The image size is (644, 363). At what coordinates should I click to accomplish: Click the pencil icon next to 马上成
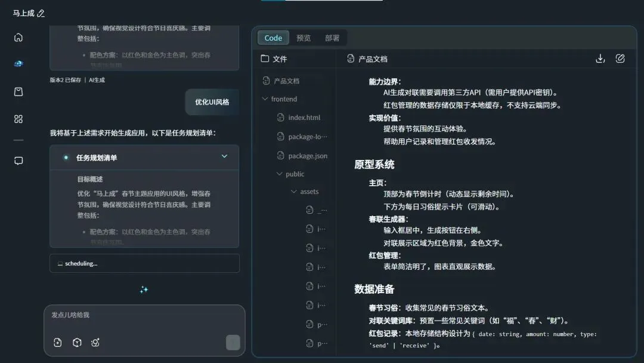click(x=41, y=14)
